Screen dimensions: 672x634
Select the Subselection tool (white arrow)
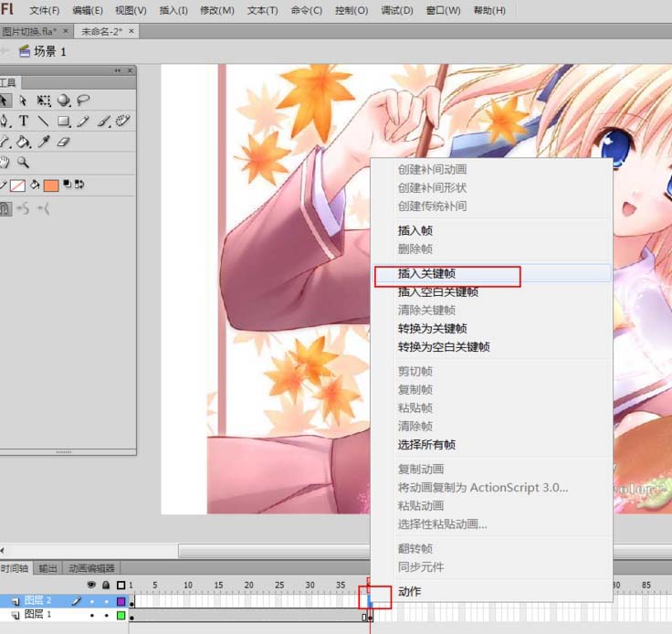pyautogui.click(x=23, y=100)
